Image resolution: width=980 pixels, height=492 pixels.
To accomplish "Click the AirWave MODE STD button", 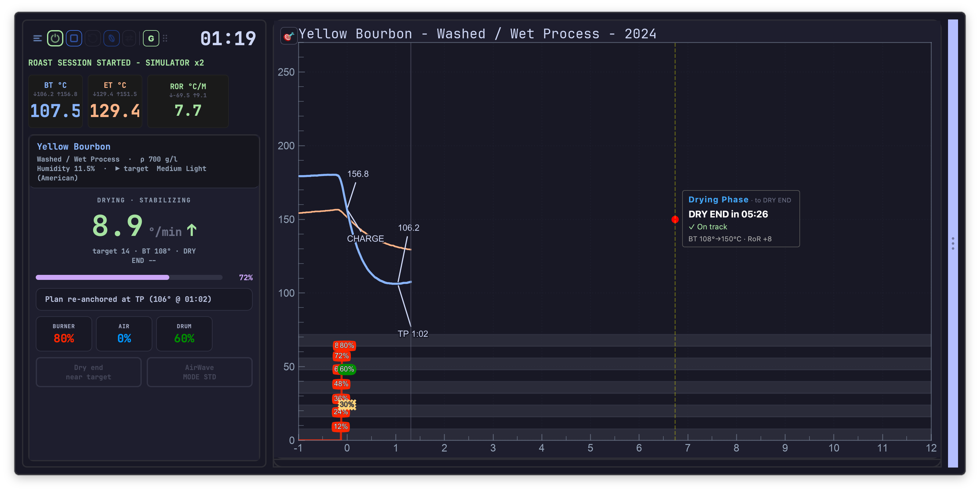I will tap(200, 372).
